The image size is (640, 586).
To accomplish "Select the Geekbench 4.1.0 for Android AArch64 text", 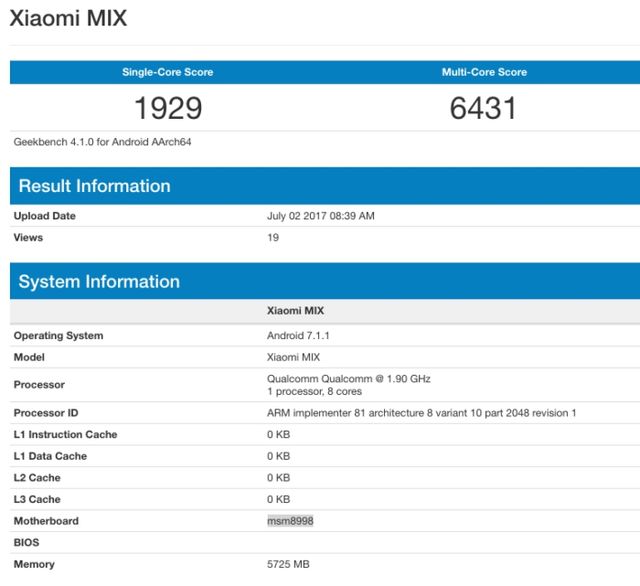I will pyautogui.click(x=102, y=142).
